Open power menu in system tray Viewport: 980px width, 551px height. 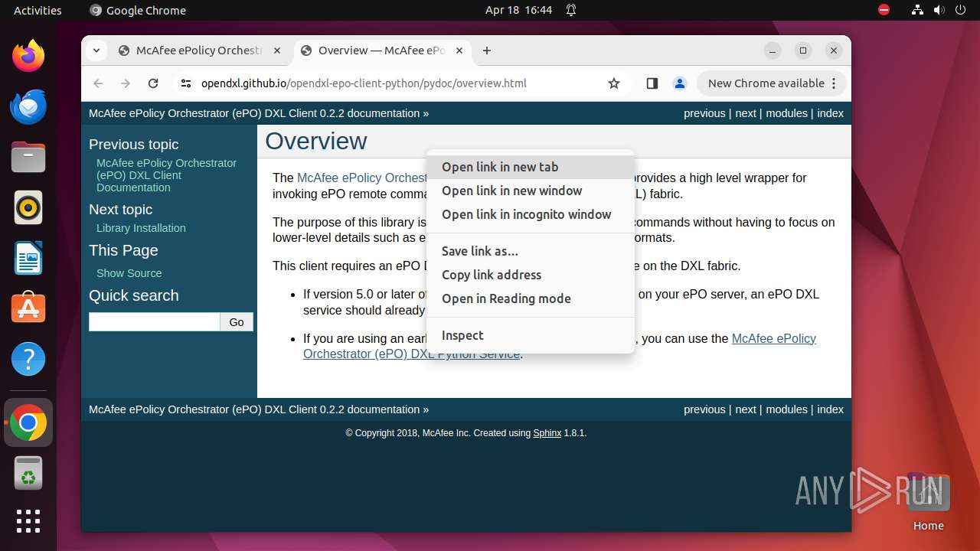pyautogui.click(x=960, y=10)
